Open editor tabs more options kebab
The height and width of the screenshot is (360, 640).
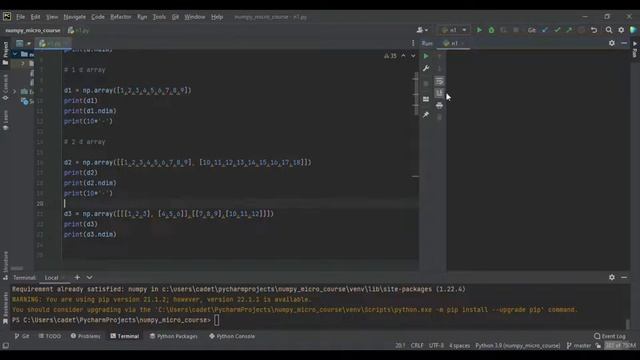[413, 43]
